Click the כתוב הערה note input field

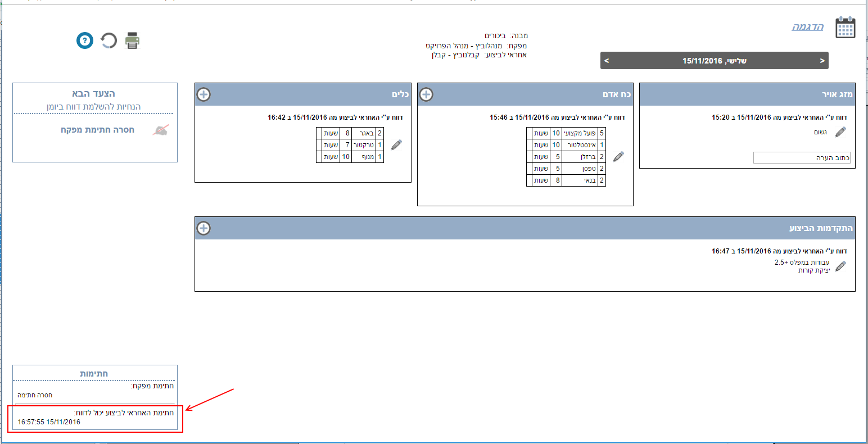coord(802,158)
